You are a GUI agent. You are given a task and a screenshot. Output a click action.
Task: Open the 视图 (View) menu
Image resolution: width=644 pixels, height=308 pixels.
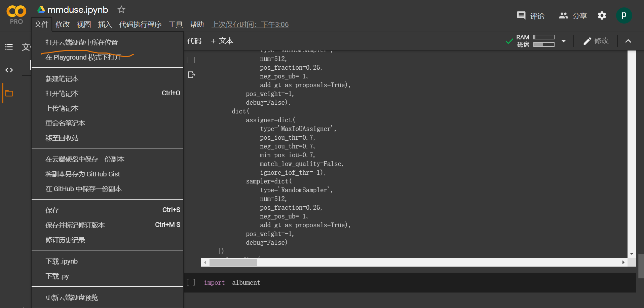[x=84, y=24]
